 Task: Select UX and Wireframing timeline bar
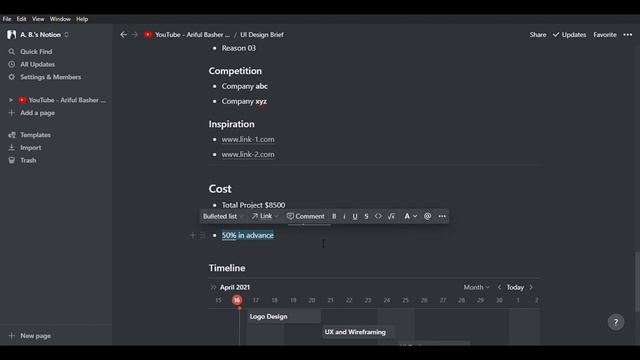358,332
